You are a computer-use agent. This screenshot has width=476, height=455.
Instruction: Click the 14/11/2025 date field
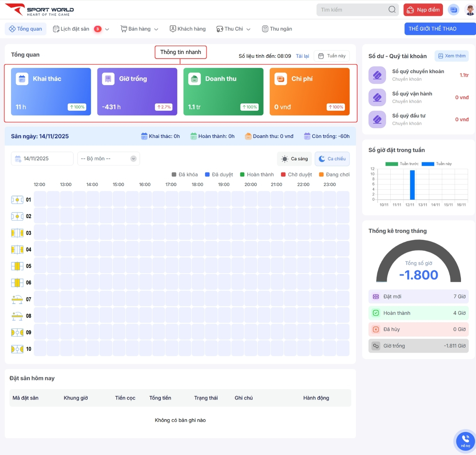[42, 159]
